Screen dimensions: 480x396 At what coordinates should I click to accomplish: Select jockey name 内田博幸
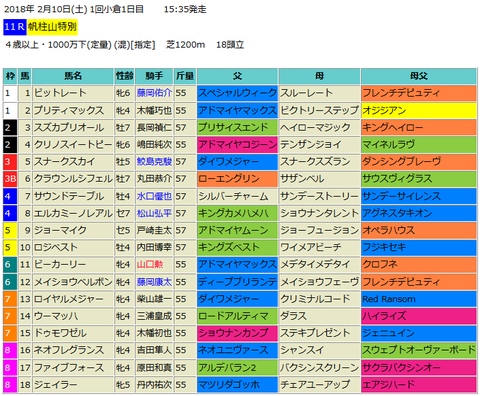(154, 248)
